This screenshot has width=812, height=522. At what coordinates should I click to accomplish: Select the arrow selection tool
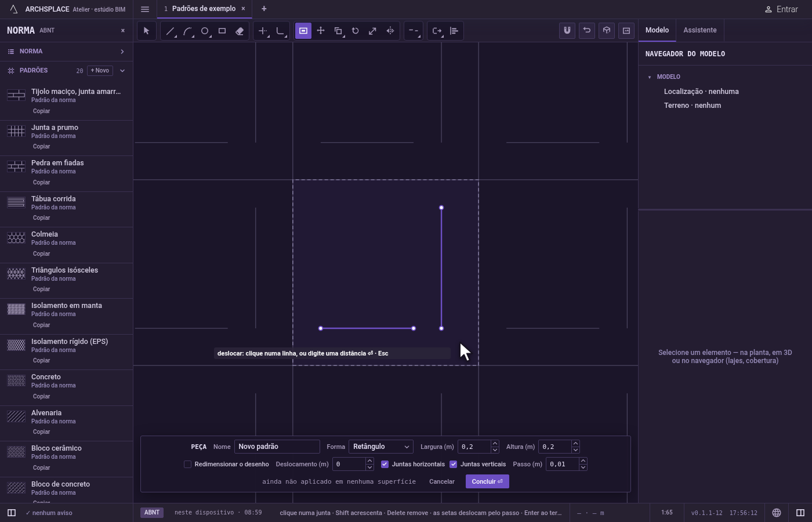click(146, 31)
